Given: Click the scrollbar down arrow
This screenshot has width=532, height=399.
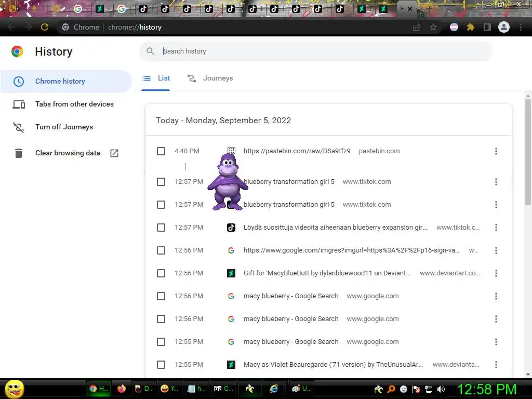Looking at the screenshot, I should click(528, 374).
